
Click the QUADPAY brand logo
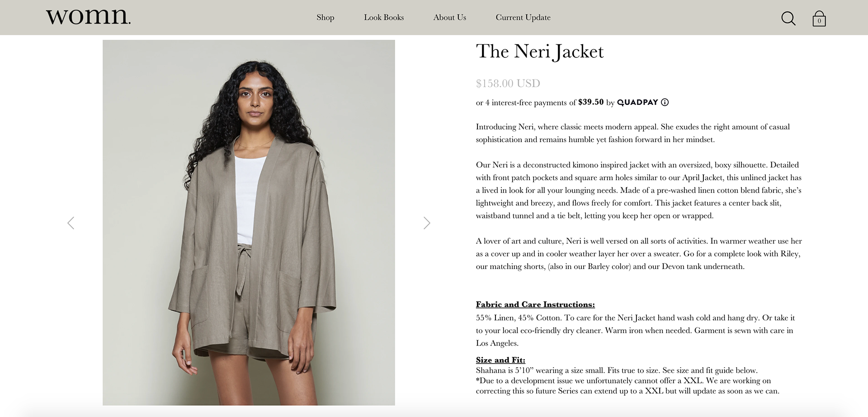pos(637,102)
